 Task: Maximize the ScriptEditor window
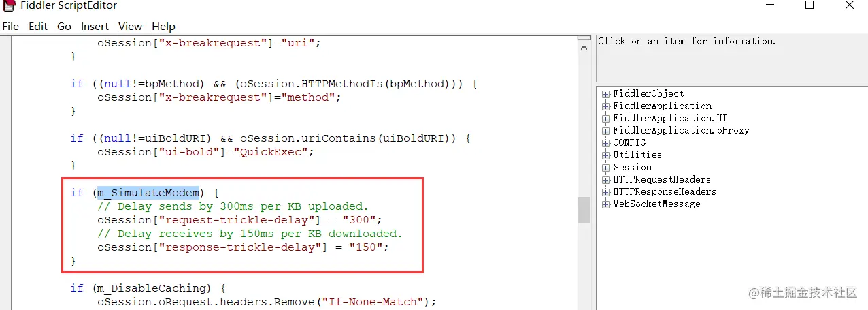(809, 6)
